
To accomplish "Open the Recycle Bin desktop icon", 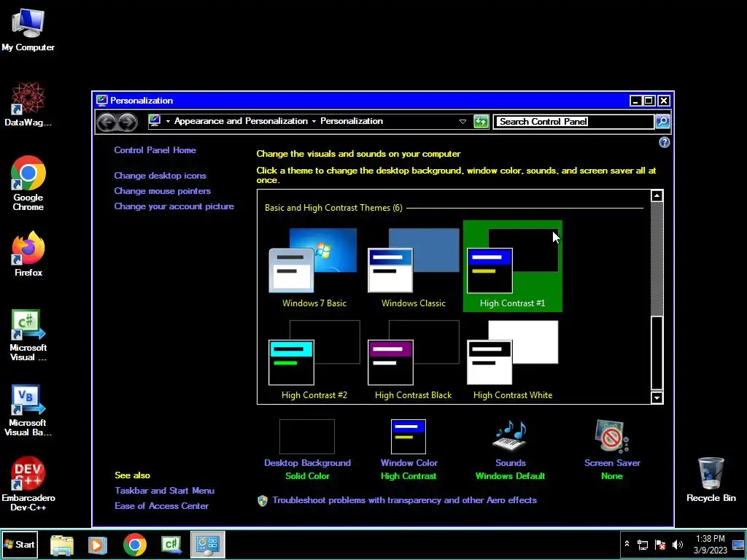I will click(711, 480).
